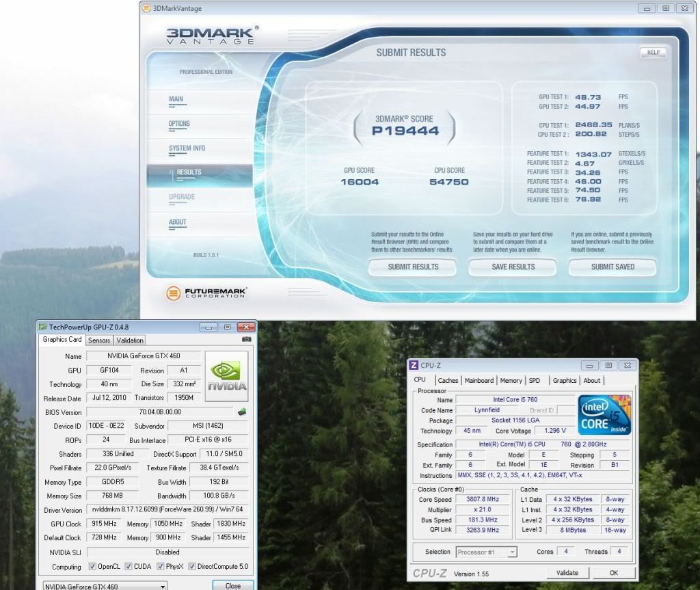Click the 3DMarkVantage title bar icon

click(146, 8)
